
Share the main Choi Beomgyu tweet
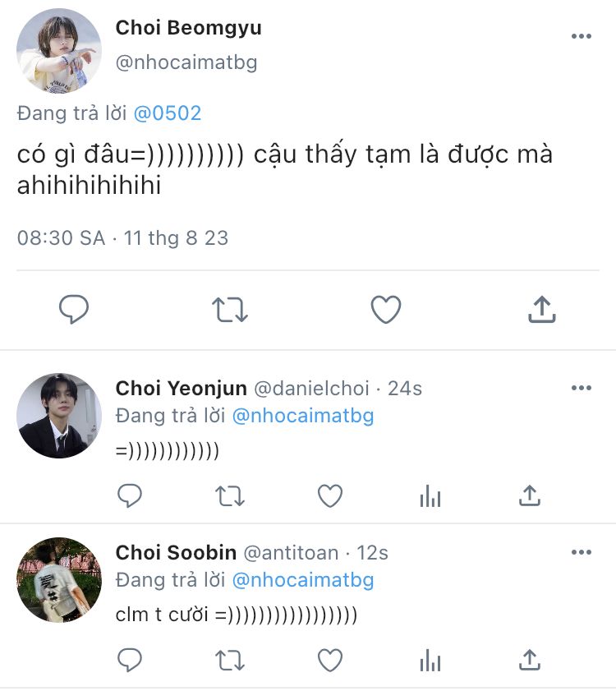(541, 310)
